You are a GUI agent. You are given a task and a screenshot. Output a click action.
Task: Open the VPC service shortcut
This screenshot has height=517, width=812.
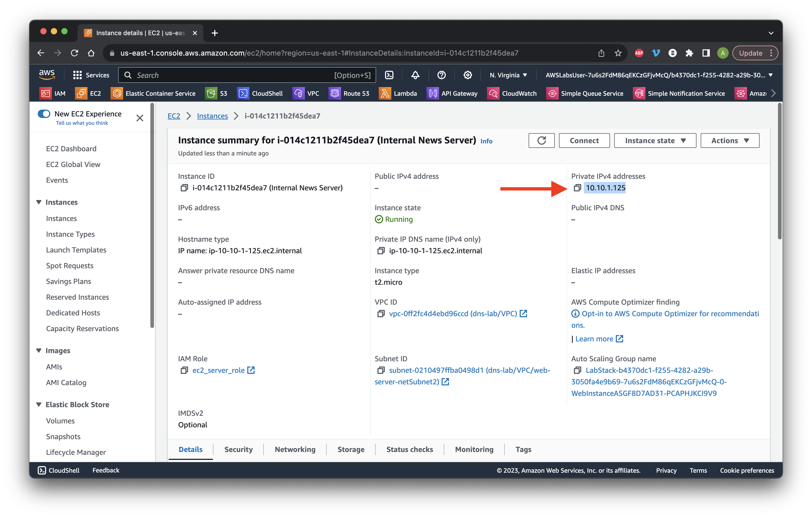[306, 94]
